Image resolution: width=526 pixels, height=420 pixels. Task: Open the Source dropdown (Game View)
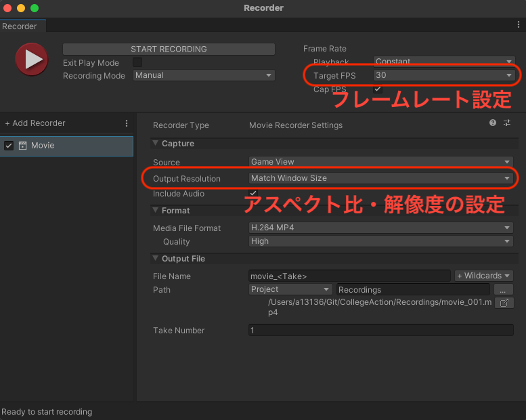(380, 161)
